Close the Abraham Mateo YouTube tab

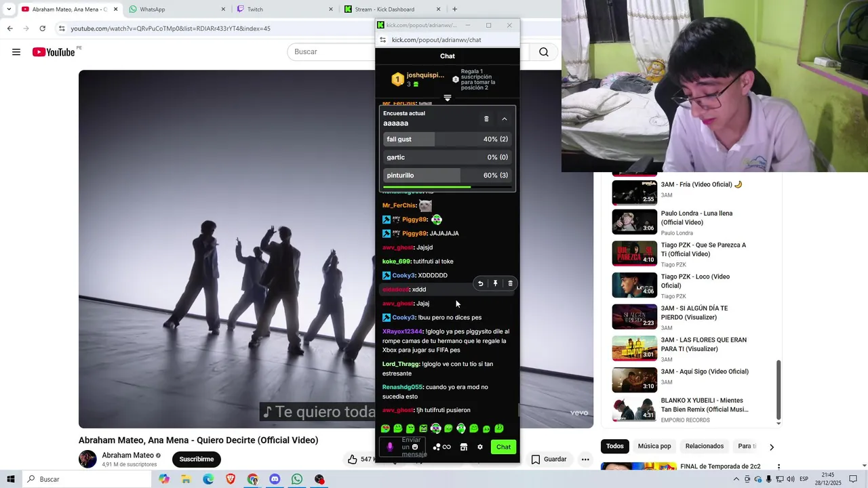(115, 9)
